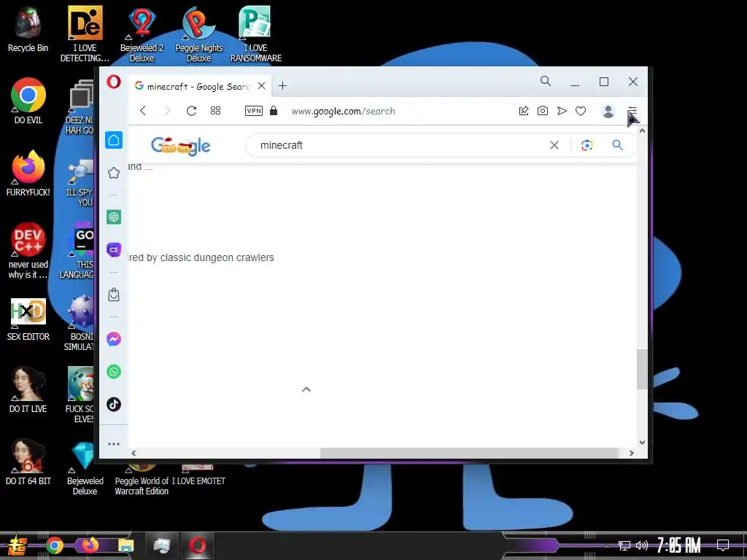
Task: Submit search with blue magnifier
Action: 617,145
